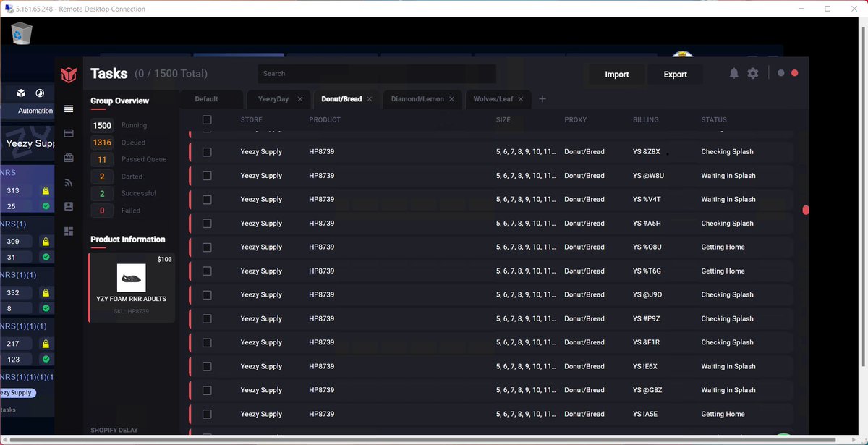Click the lock icon next to 309
Screen dimensions: 868x445
(46, 242)
